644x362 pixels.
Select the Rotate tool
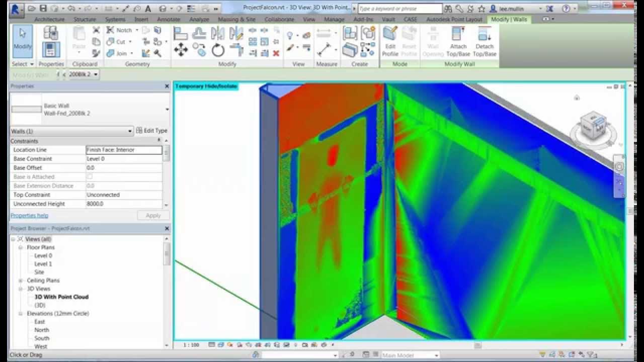point(218,50)
